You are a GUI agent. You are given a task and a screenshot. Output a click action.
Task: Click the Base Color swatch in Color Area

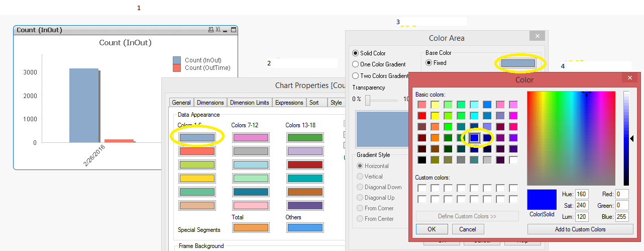518,63
